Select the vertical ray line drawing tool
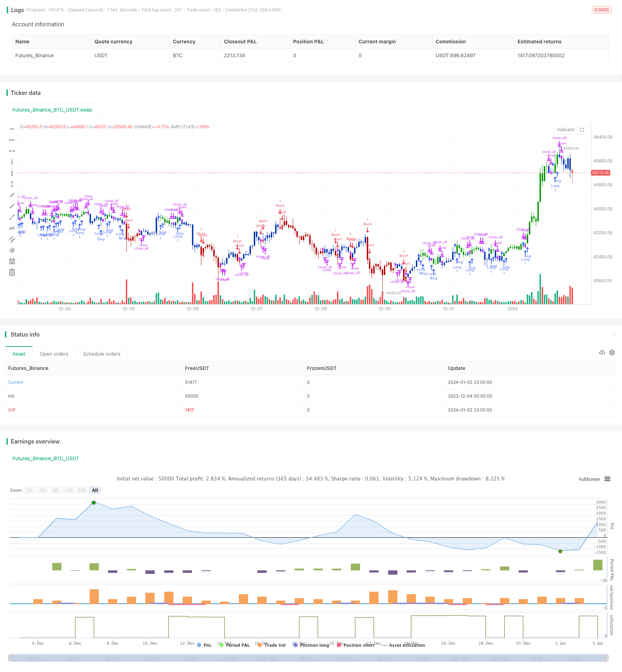Viewport: 622px width, 672px height. pos(12,173)
